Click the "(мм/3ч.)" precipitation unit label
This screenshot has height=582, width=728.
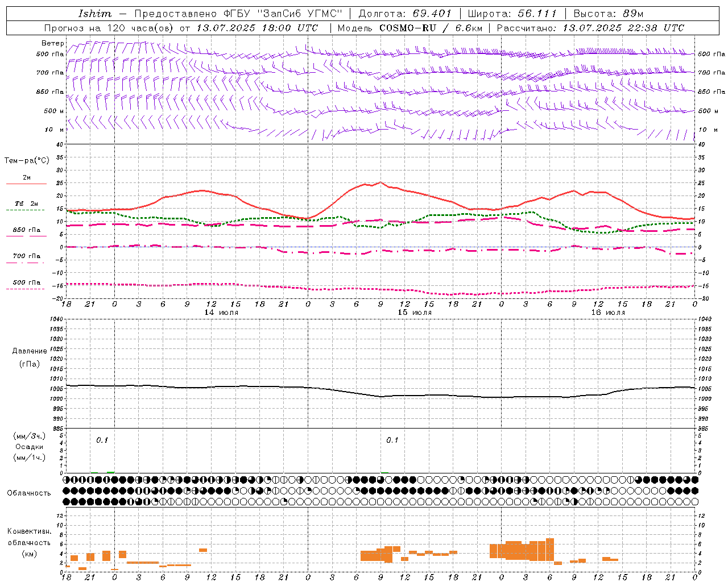tap(30, 436)
